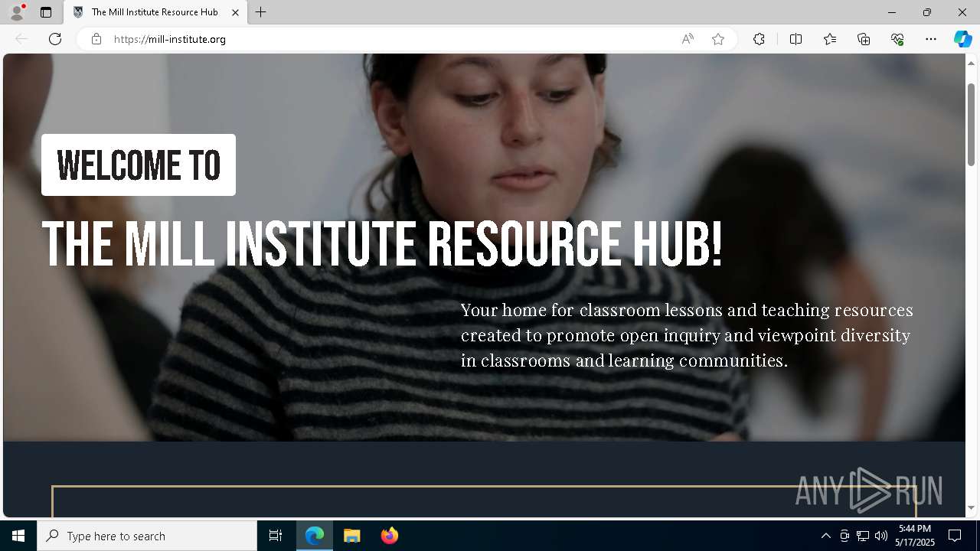Click the page scrollbar thumb
The width and height of the screenshot is (980, 551).
(971, 124)
